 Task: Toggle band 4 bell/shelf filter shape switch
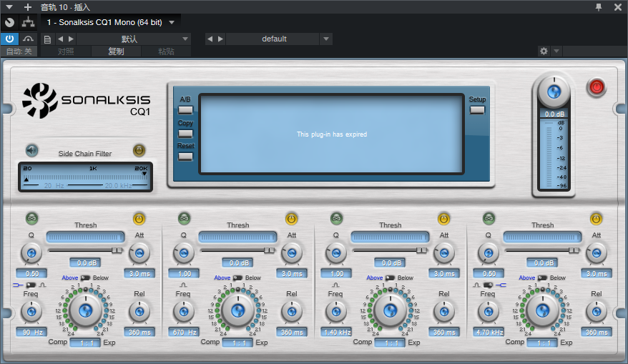click(x=489, y=285)
